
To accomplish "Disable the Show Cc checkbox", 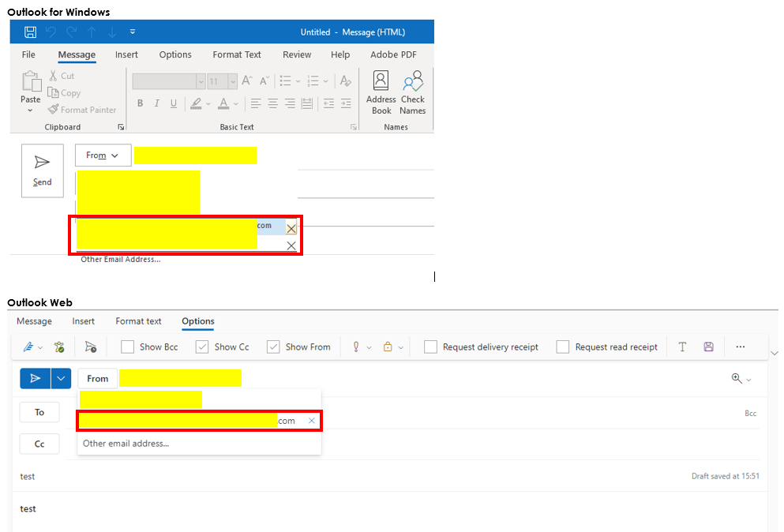I will [201, 347].
